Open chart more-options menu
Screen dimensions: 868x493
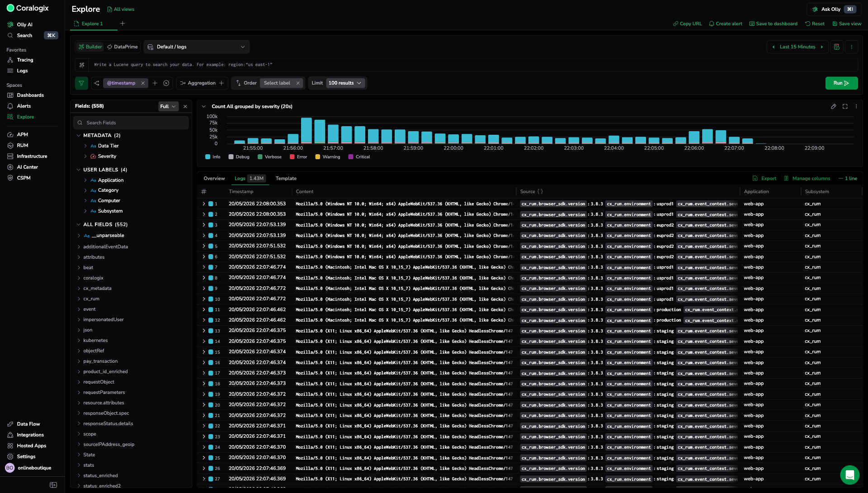point(856,106)
